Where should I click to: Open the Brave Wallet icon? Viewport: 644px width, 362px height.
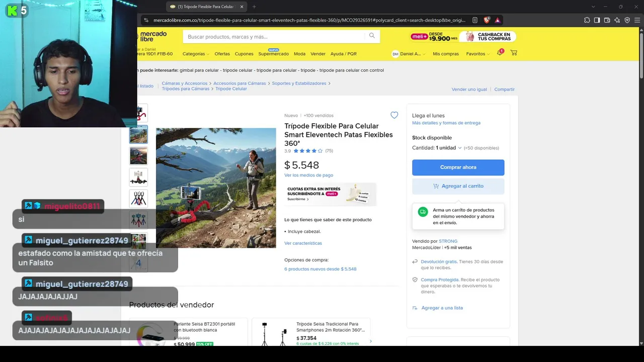point(607,20)
